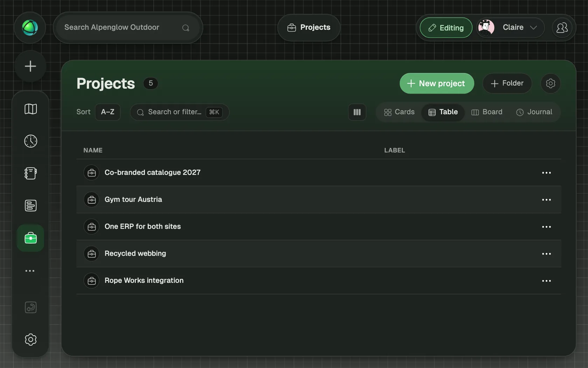Click the dimmed link icon in sidebar
The height and width of the screenshot is (368, 588).
[30, 307]
